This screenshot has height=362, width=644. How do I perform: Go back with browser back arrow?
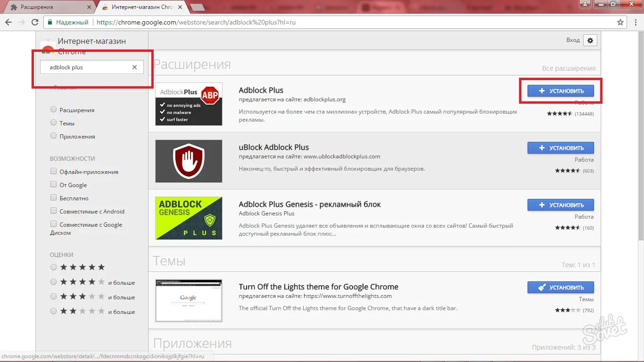[8, 22]
